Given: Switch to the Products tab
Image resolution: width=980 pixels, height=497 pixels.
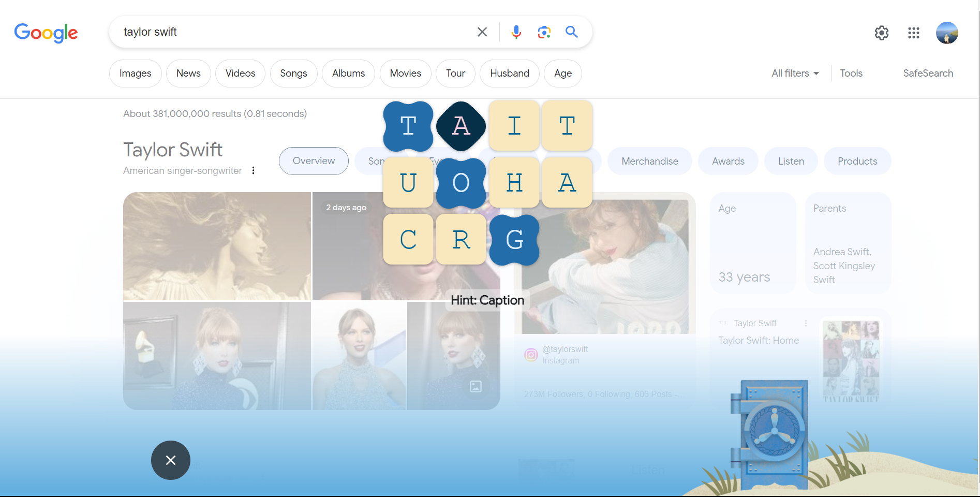Looking at the screenshot, I should point(857,161).
